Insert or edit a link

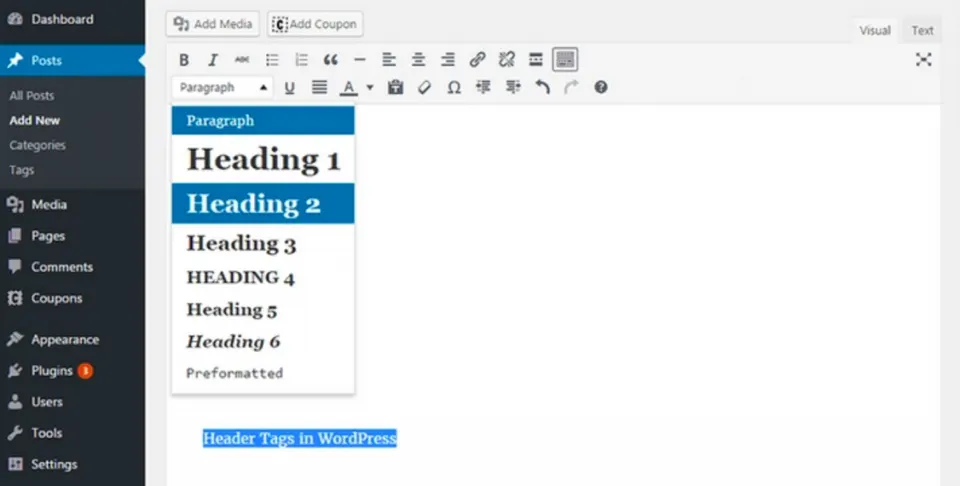click(x=477, y=60)
